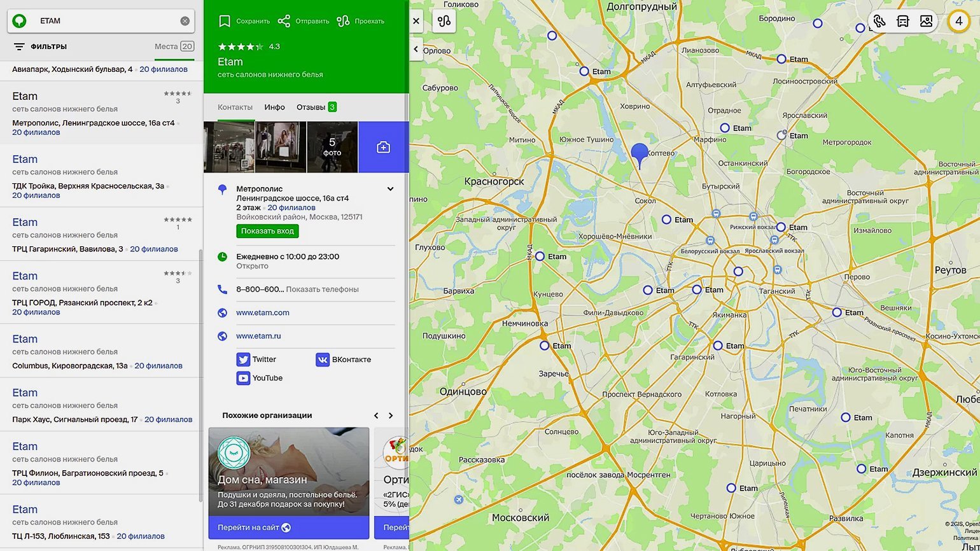Open the 5 фото gallery thumbnail
980x551 pixels.
332,147
